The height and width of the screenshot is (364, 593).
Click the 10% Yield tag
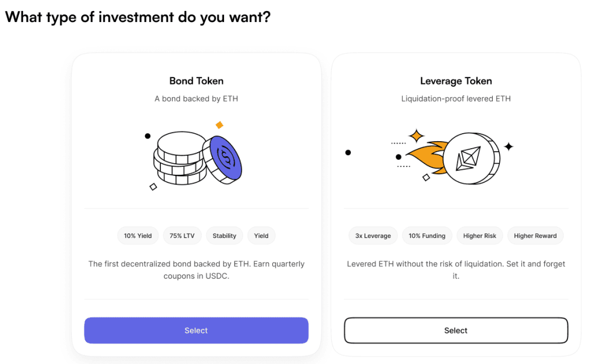click(138, 236)
